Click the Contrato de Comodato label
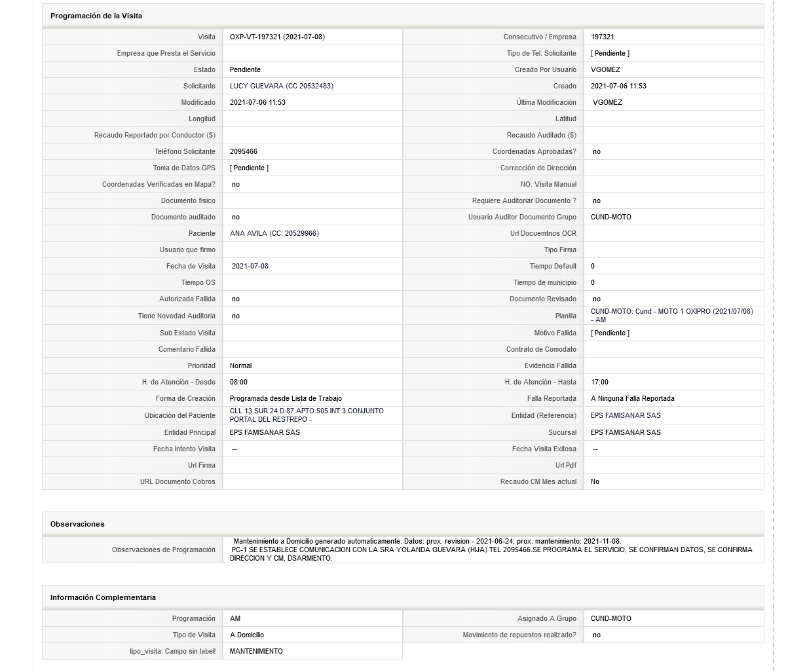 pos(541,350)
